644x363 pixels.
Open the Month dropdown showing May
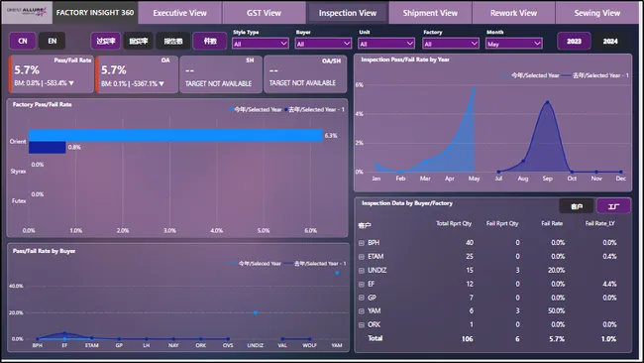pos(514,44)
